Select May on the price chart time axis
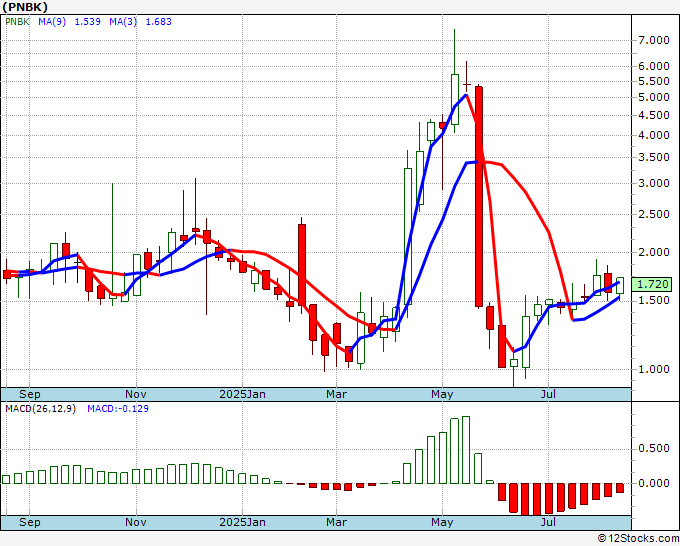 [x=442, y=394]
